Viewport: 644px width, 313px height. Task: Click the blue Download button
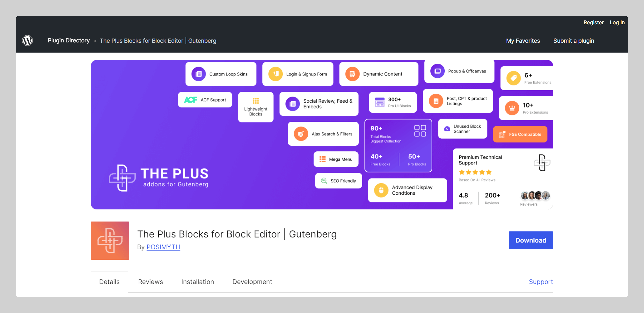[531, 240]
